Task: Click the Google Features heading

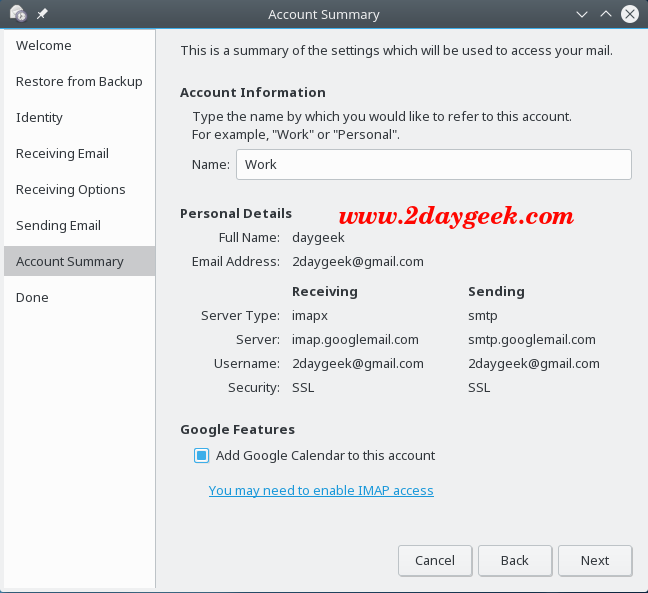Action: [x=238, y=429]
